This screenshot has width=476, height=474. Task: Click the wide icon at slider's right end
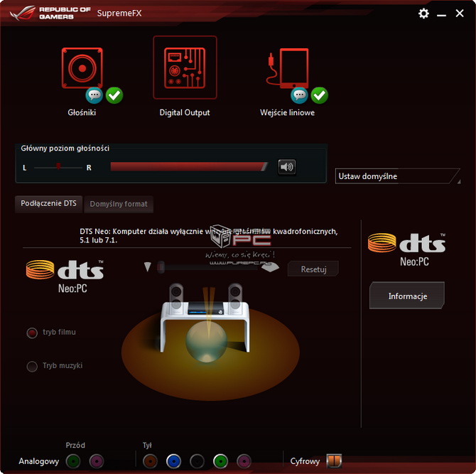tap(270, 267)
